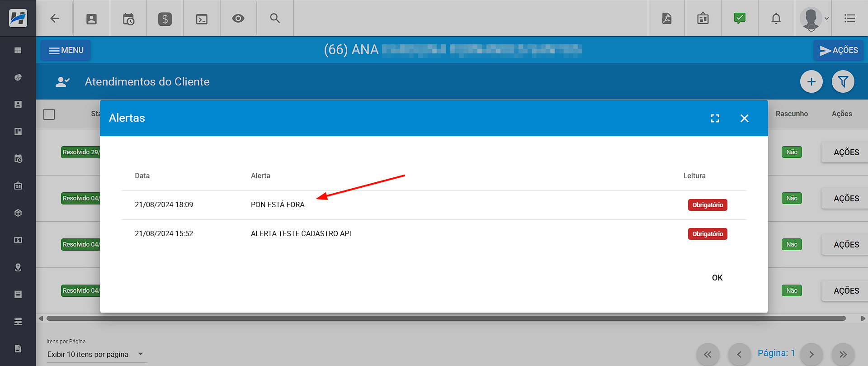
Task: Open pie chart reports icon in left sidebar
Action: coord(18,77)
